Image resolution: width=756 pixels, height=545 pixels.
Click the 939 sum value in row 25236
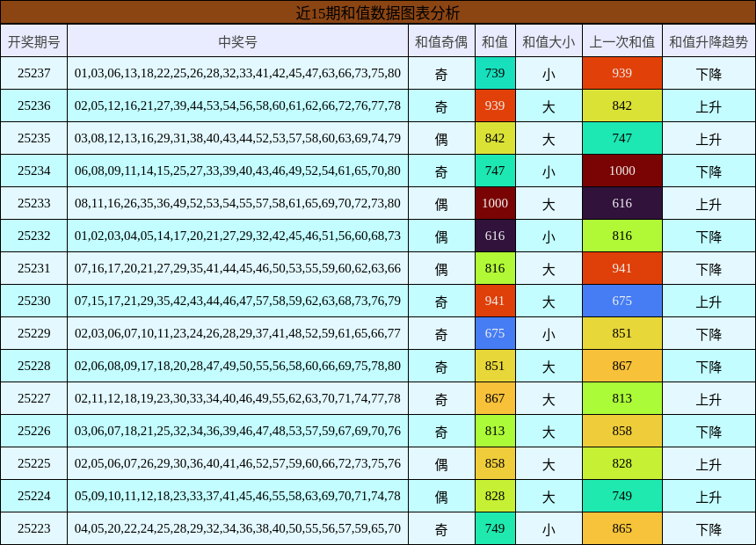[x=495, y=105]
